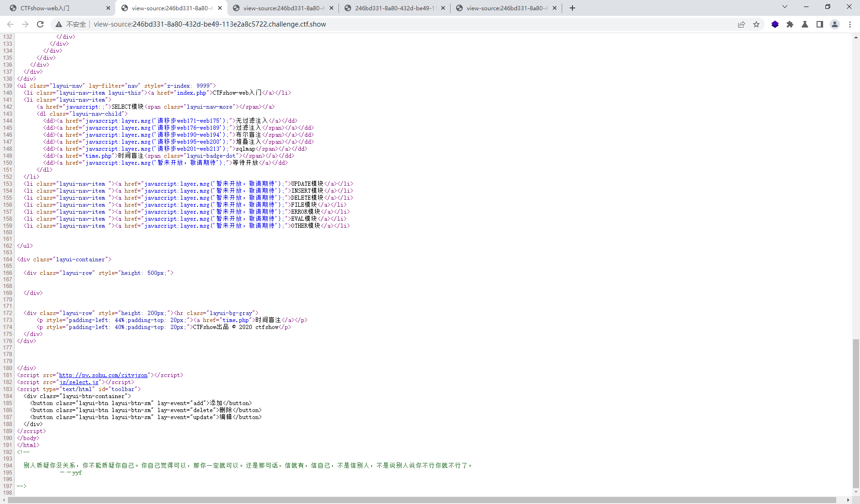Go back to the previous page
Screen dimensions: 860x504
pos(10,24)
